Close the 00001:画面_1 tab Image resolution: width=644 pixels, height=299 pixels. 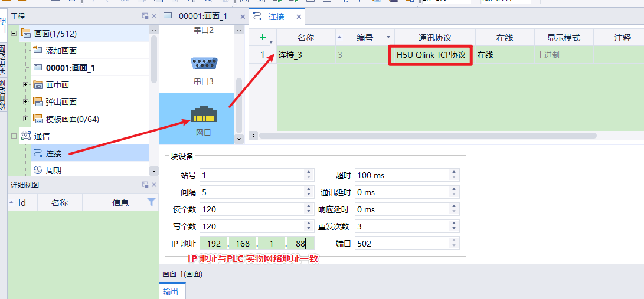coord(243,17)
